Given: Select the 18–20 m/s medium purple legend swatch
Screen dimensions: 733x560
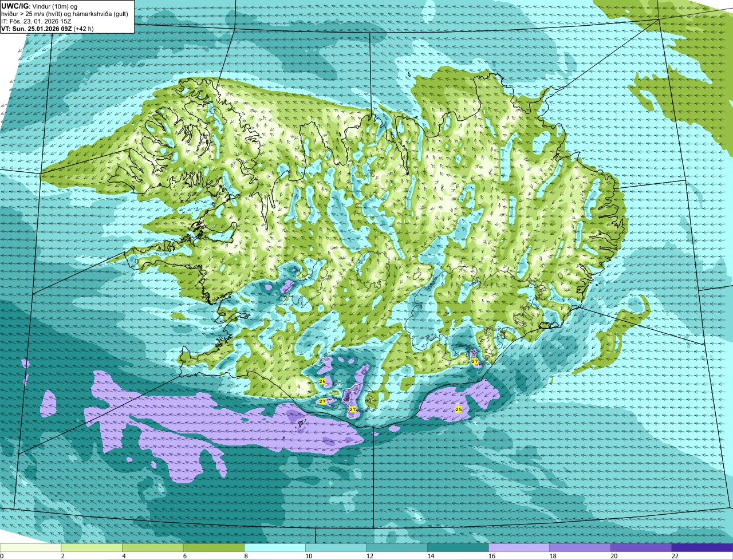Looking at the screenshot, I should click(580, 547).
